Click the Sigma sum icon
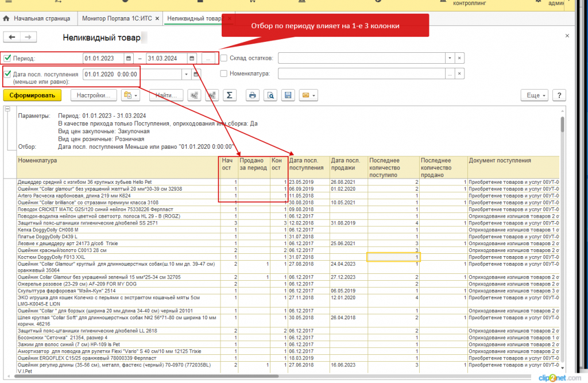Screen dimensions: 588x383 click(x=230, y=95)
